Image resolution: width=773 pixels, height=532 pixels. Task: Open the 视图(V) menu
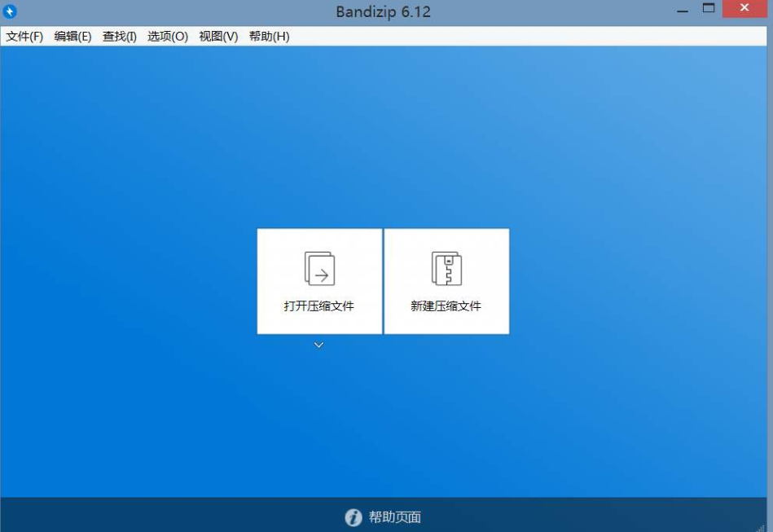[218, 37]
